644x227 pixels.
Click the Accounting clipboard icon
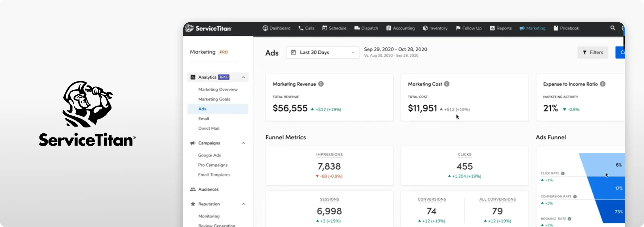pos(389,28)
